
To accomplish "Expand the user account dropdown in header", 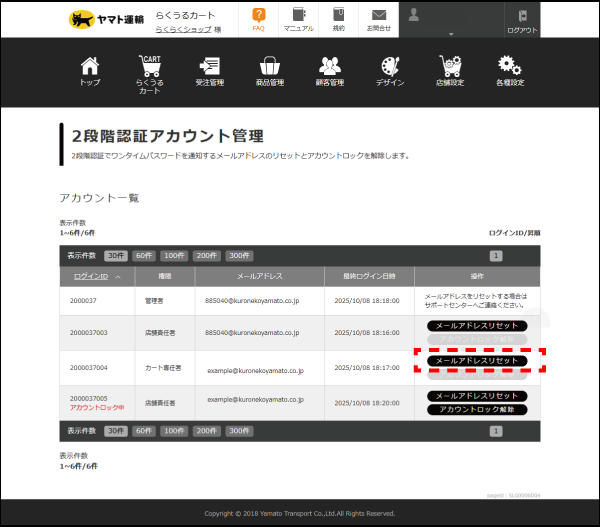I will pyautogui.click(x=450, y=32).
